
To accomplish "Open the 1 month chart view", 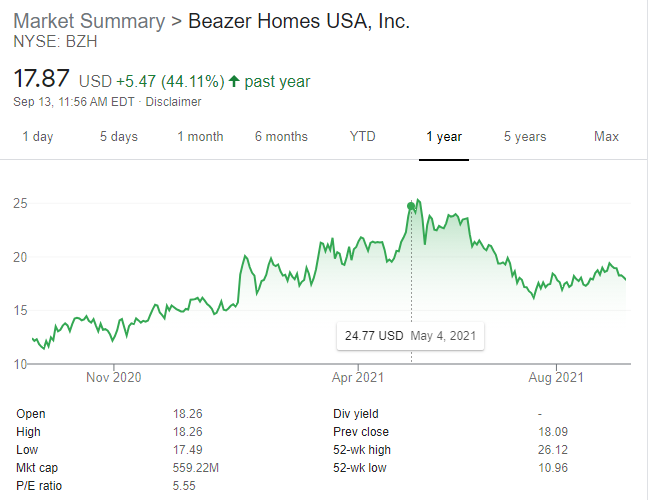I will [201, 137].
